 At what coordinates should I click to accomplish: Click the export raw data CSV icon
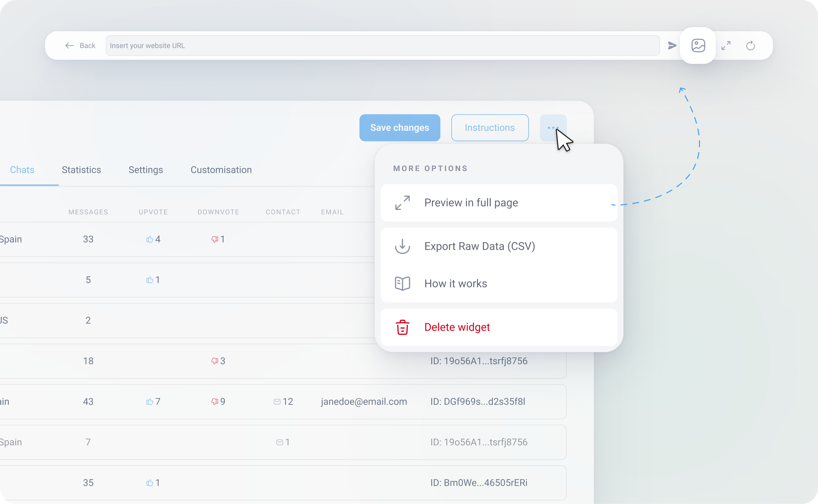(402, 246)
